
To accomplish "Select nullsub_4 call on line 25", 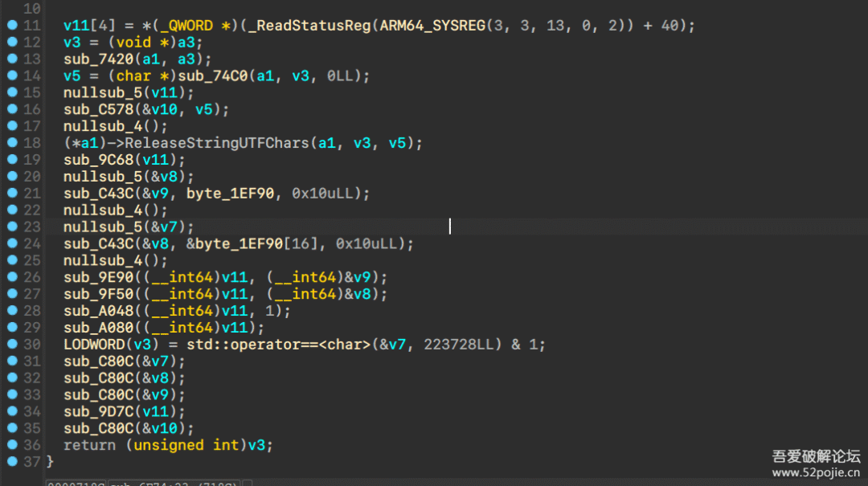I will (x=115, y=261).
